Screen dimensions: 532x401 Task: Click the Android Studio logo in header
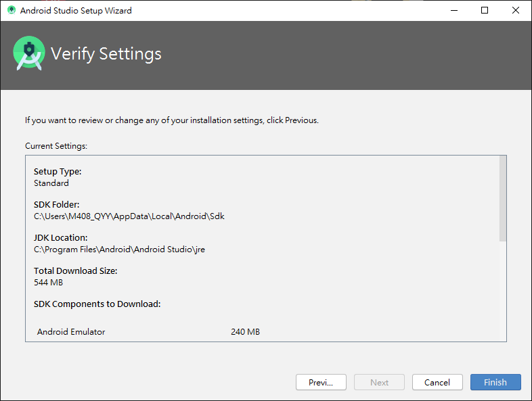[29, 53]
